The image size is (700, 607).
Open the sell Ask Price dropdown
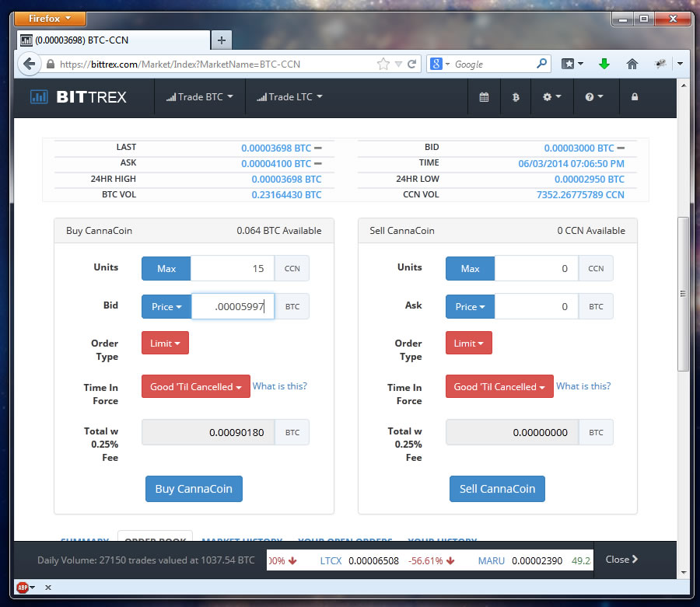pyautogui.click(x=470, y=306)
